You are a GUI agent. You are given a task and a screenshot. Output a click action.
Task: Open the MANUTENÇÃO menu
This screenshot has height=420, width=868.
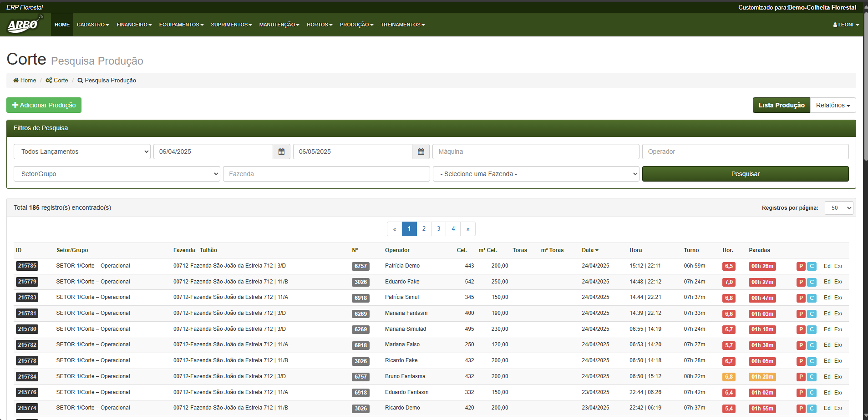pyautogui.click(x=279, y=25)
